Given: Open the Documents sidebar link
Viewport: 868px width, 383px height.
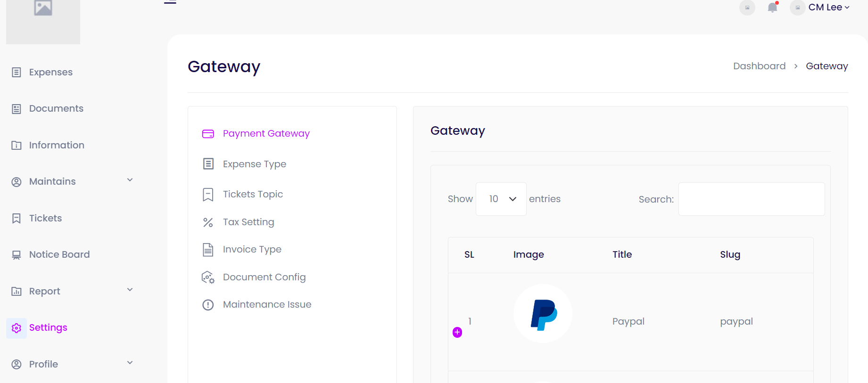Looking at the screenshot, I should 56,108.
